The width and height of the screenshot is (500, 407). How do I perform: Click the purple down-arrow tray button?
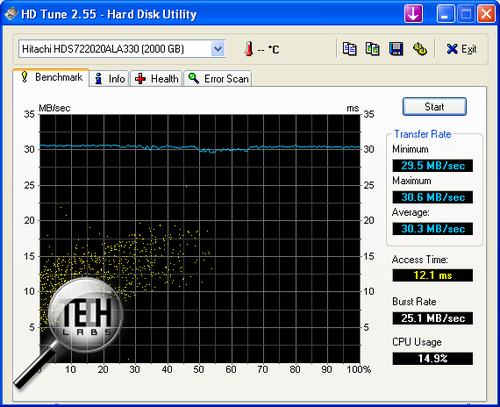pos(413,14)
